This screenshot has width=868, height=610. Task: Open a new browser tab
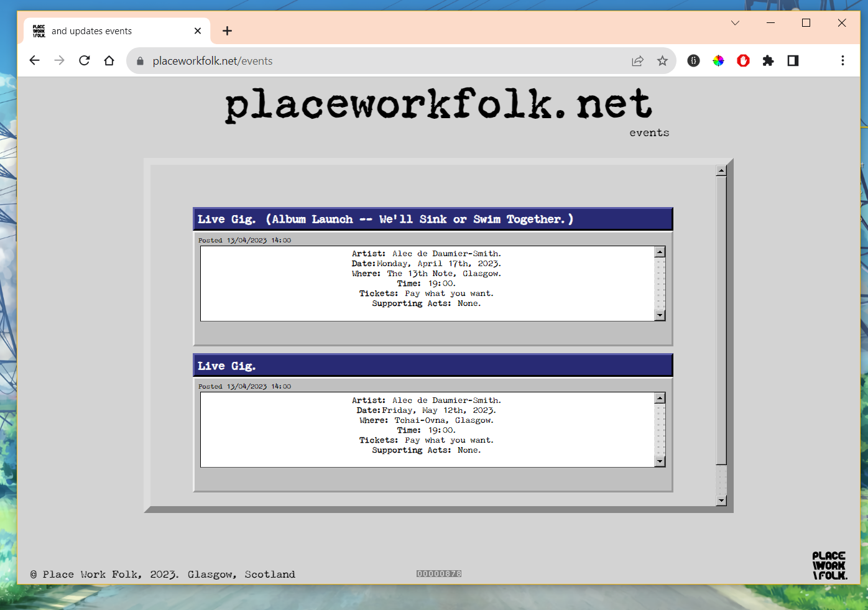point(227,30)
